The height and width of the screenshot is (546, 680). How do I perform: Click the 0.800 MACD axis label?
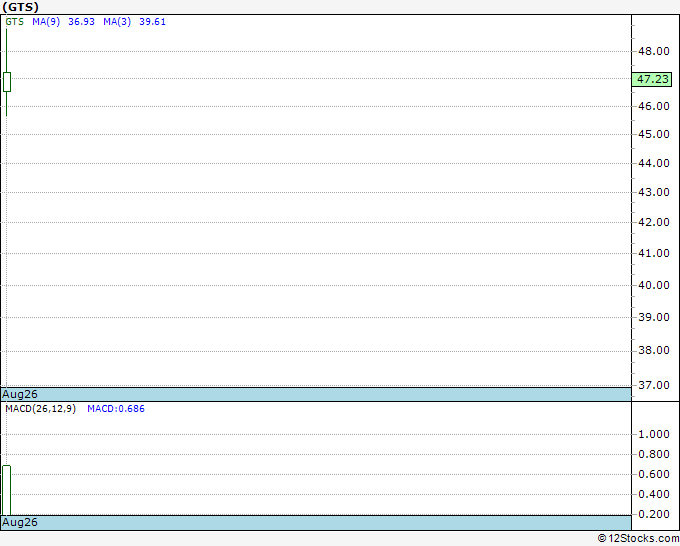coord(654,454)
